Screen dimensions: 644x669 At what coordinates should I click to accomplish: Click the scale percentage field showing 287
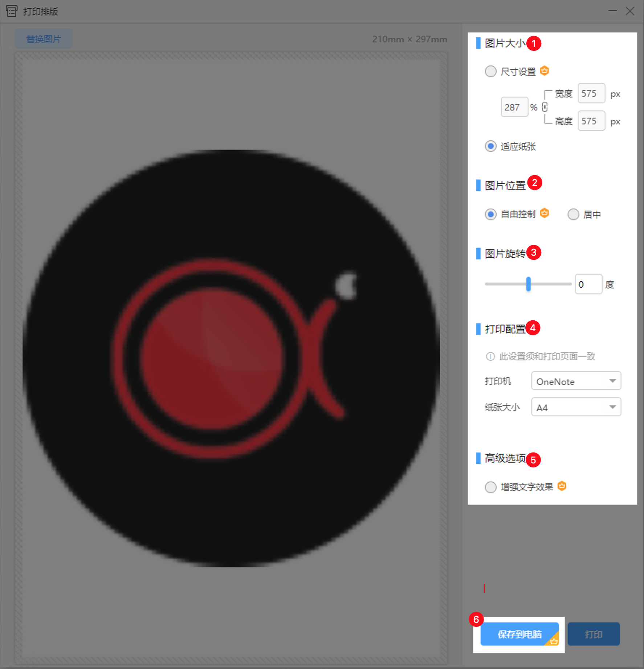(514, 107)
